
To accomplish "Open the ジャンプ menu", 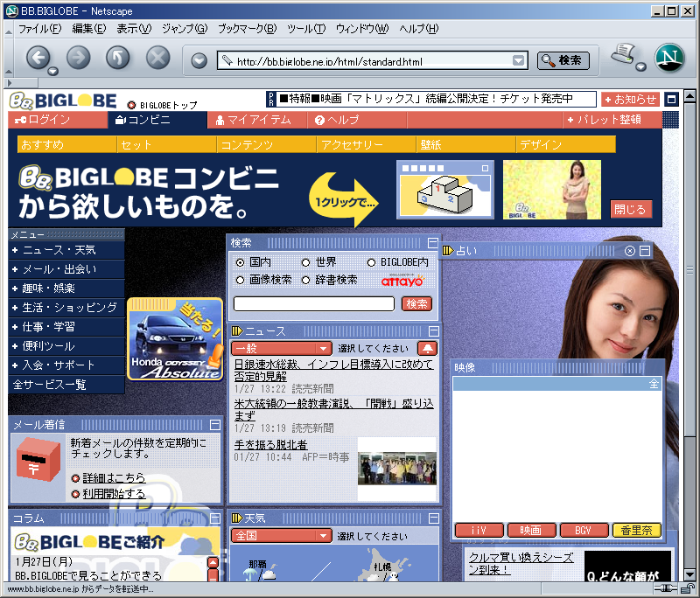I will (x=185, y=29).
